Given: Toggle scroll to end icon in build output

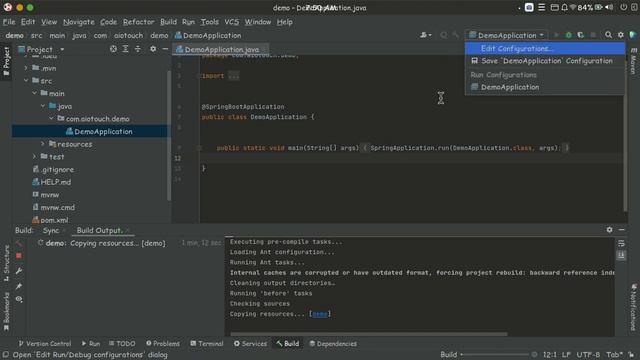Looking at the screenshot, I should point(621,256).
